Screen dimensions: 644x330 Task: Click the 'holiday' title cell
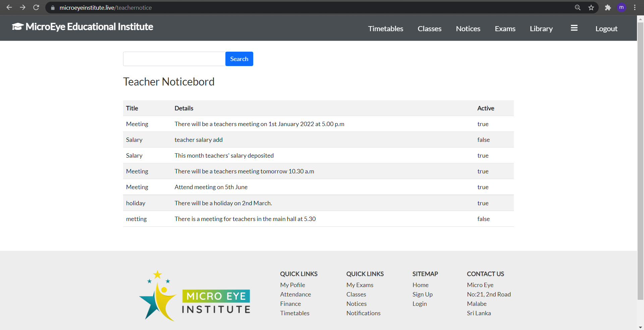tap(136, 203)
